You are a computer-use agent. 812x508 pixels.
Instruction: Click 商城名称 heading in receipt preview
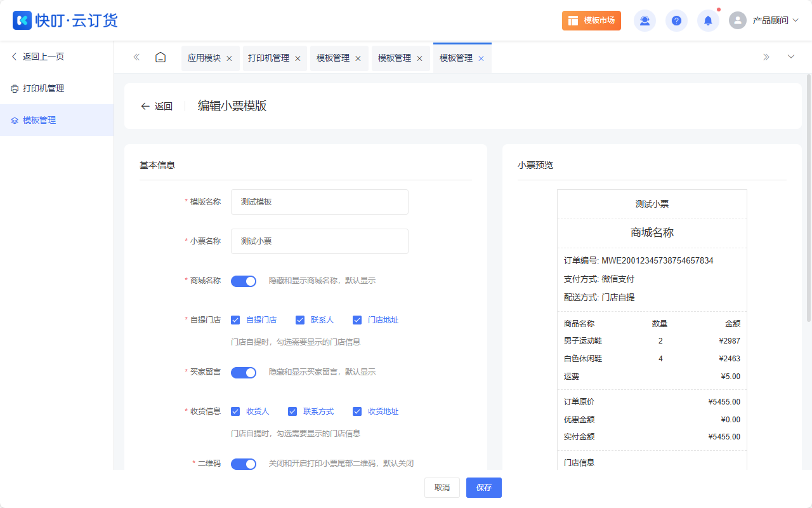point(652,232)
